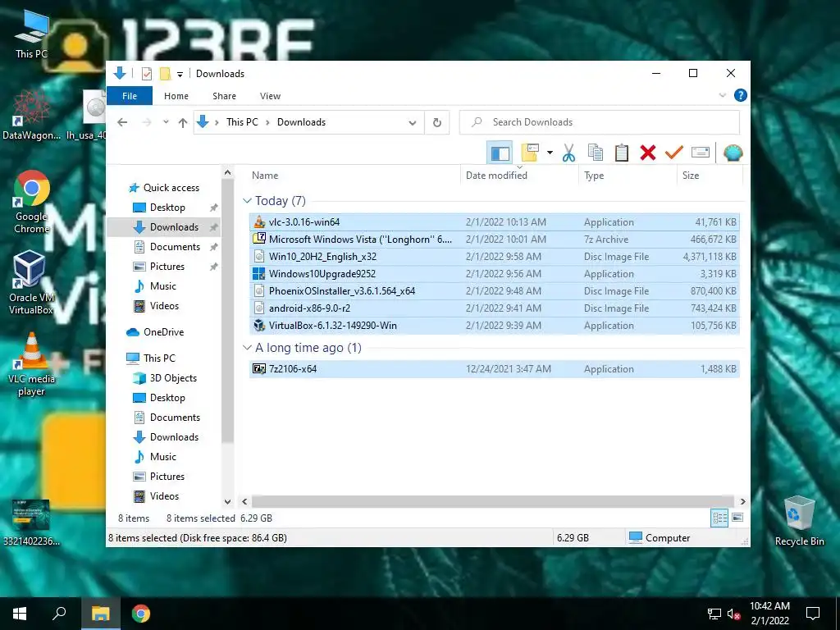This screenshot has height=630, width=840.
Task: Select the VirtualBox-6.1.32-149290-Win installer
Action: tap(494, 325)
